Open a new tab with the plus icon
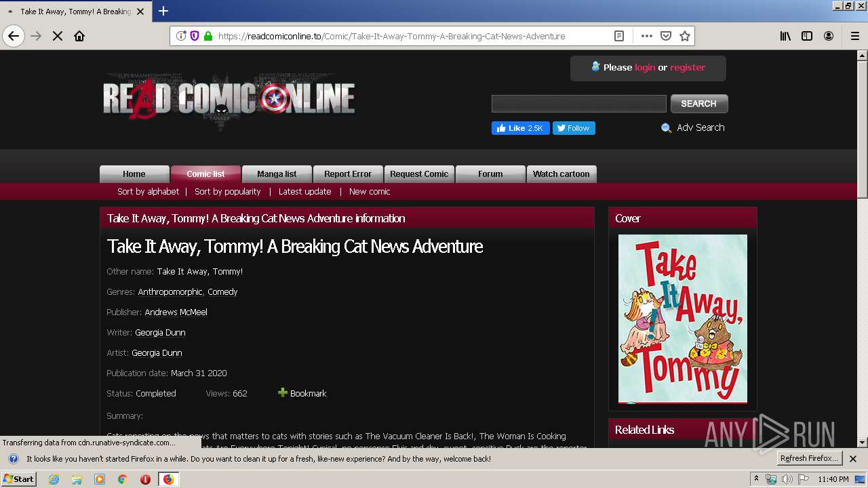This screenshot has height=488, width=868. (163, 11)
